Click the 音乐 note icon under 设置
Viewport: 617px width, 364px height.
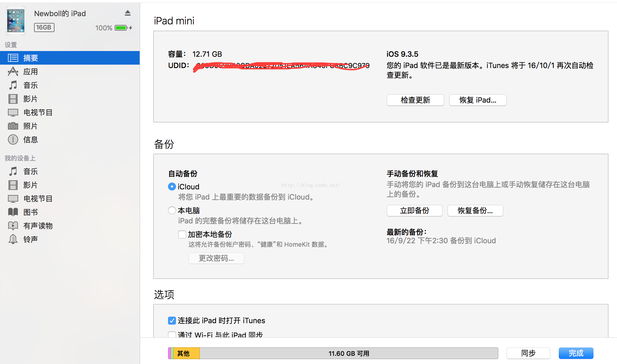[13, 85]
